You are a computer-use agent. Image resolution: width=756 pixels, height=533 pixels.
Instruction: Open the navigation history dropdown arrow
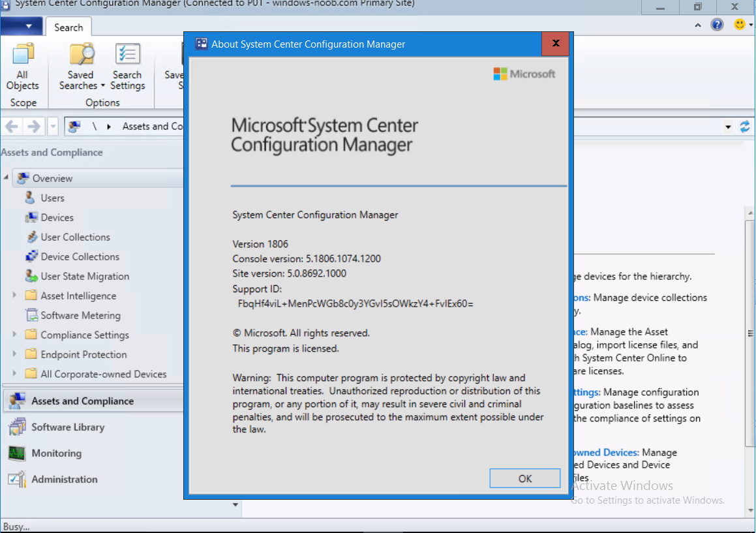(x=53, y=127)
